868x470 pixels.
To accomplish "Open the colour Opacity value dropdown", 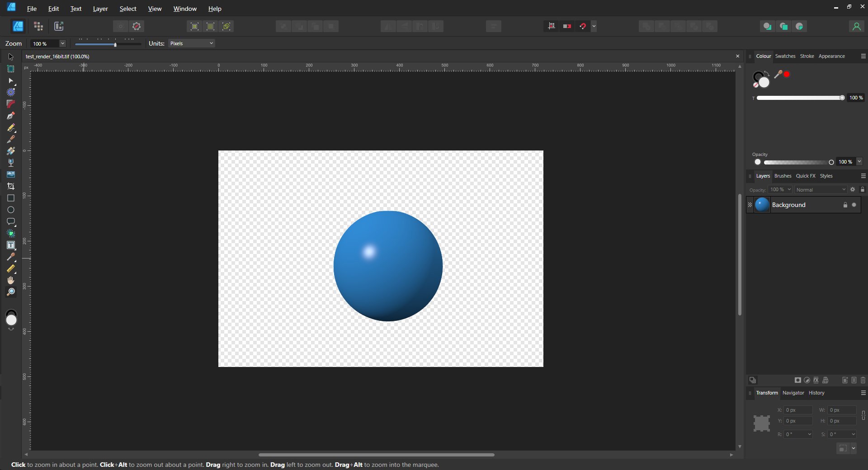I will coord(859,162).
